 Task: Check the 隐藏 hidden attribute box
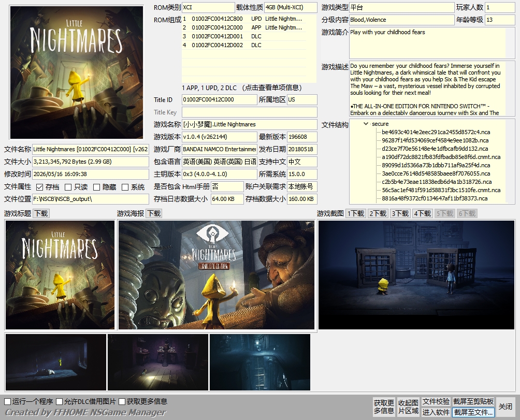96,187
